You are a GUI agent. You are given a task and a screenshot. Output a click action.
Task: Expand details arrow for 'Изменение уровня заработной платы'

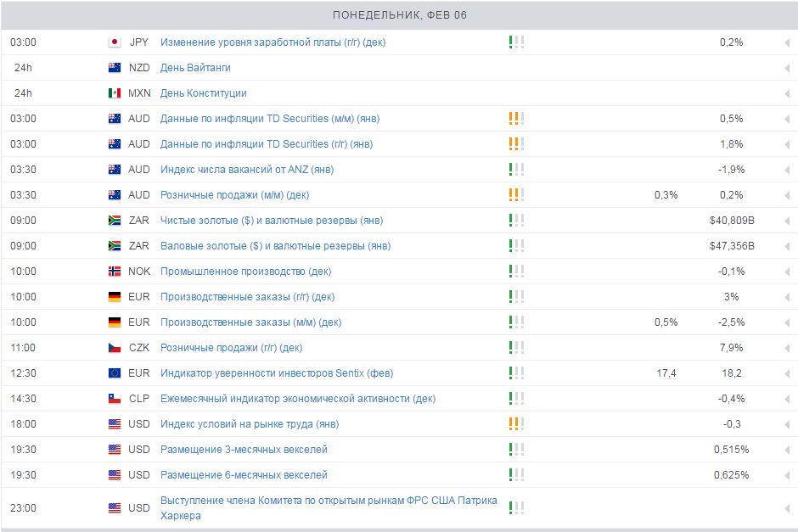787,43
